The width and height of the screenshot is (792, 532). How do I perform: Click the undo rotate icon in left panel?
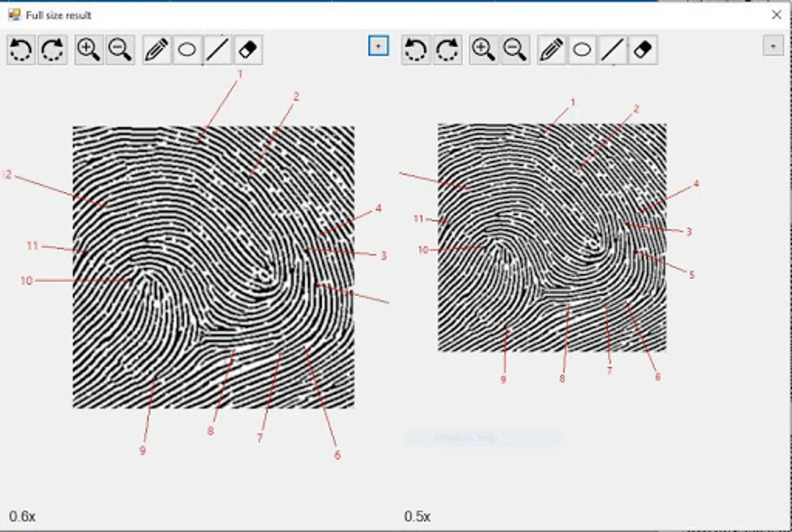(21, 50)
